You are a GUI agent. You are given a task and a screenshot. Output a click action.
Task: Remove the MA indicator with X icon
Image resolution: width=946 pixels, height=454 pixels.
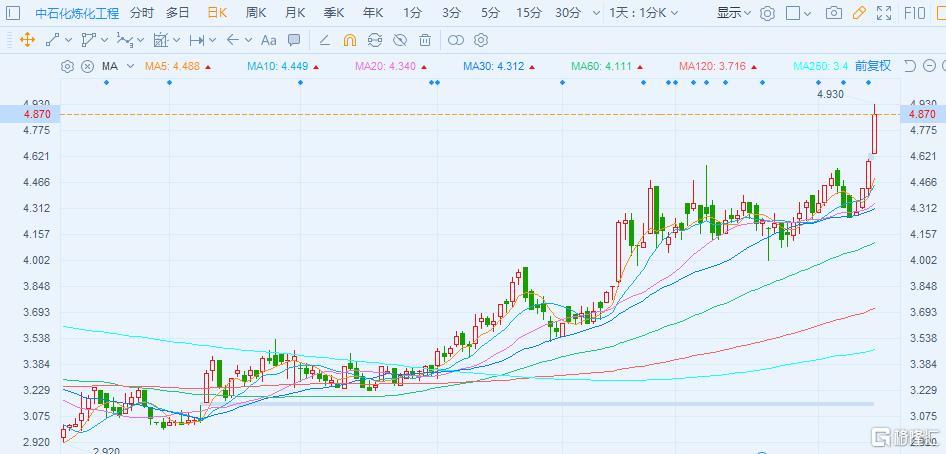coord(87,66)
